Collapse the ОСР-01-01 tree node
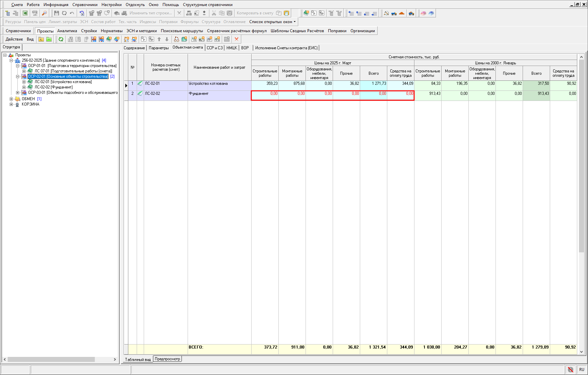The height and width of the screenshot is (375, 588). [18, 66]
